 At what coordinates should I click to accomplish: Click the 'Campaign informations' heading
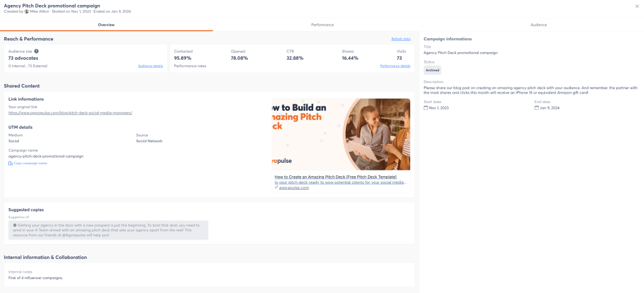tap(447, 39)
